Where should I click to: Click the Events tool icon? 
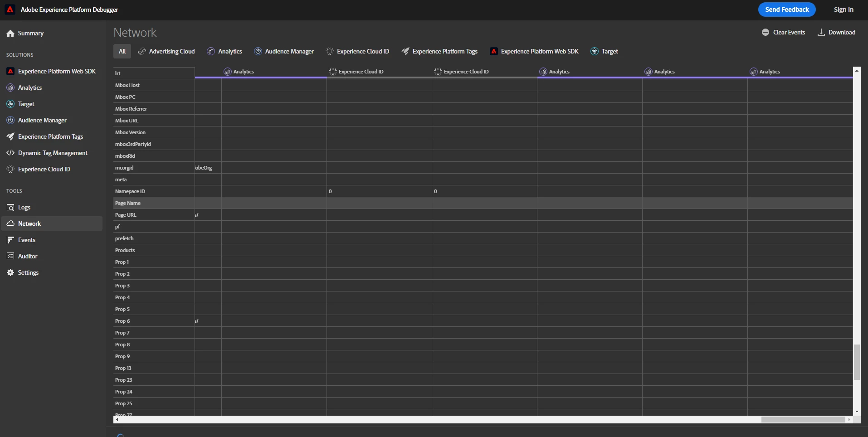(x=10, y=240)
